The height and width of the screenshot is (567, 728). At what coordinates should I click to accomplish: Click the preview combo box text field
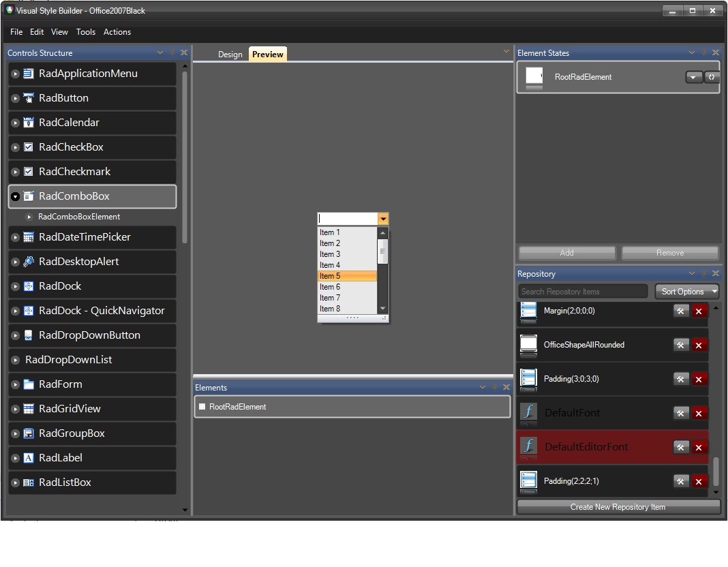pyautogui.click(x=348, y=219)
